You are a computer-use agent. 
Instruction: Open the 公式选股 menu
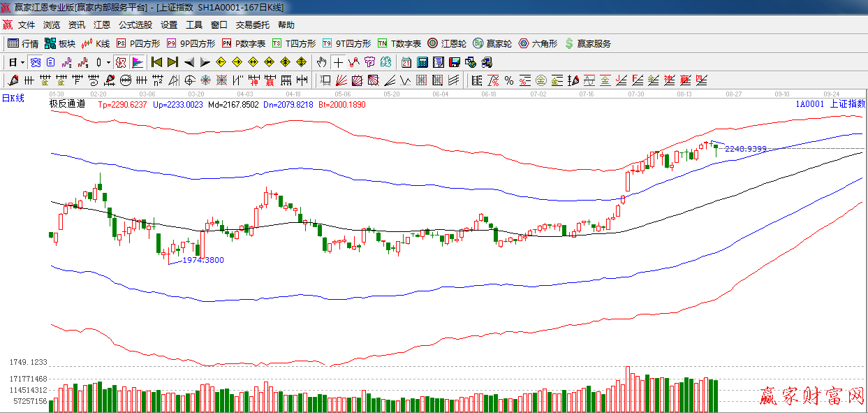[135, 25]
